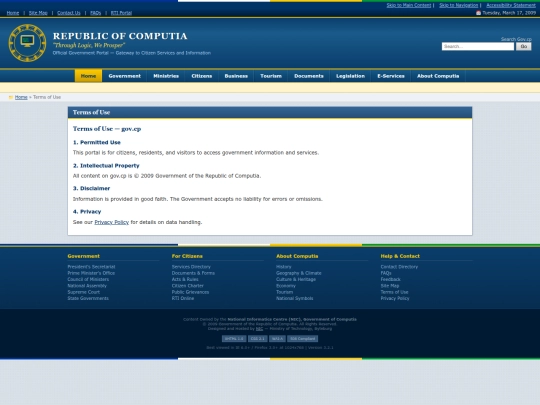Open the Documents menu item

[309, 76]
